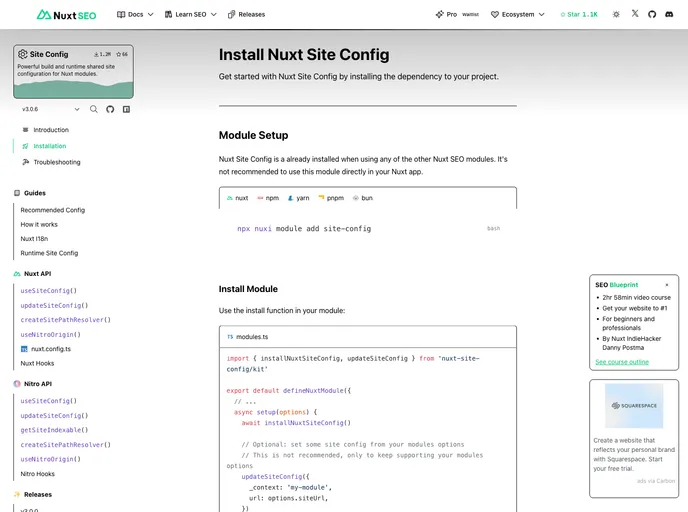
Task: Open updateSiteConfig() under Nitro API
Action: point(54,416)
